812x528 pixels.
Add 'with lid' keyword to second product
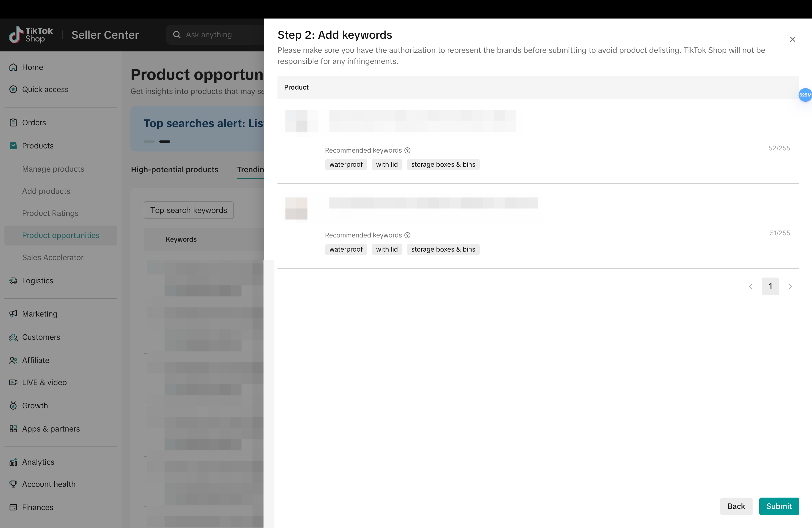click(x=387, y=250)
